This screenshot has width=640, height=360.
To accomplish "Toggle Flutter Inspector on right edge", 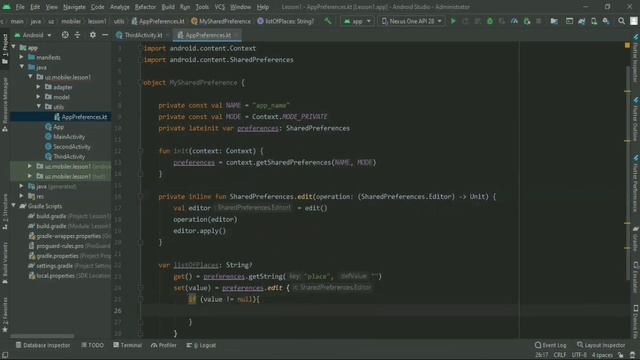I will tap(636, 57).
